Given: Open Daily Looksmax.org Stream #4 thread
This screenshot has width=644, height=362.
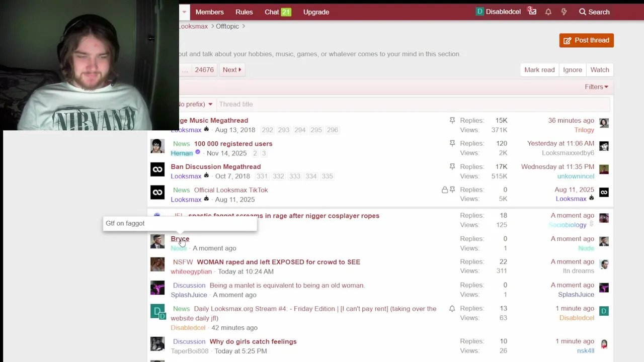Looking at the screenshot, I should point(303,313).
